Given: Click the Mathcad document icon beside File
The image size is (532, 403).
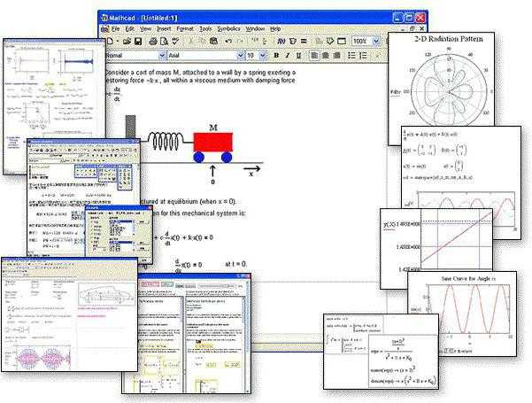Looking at the screenshot, I should click(104, 29).
